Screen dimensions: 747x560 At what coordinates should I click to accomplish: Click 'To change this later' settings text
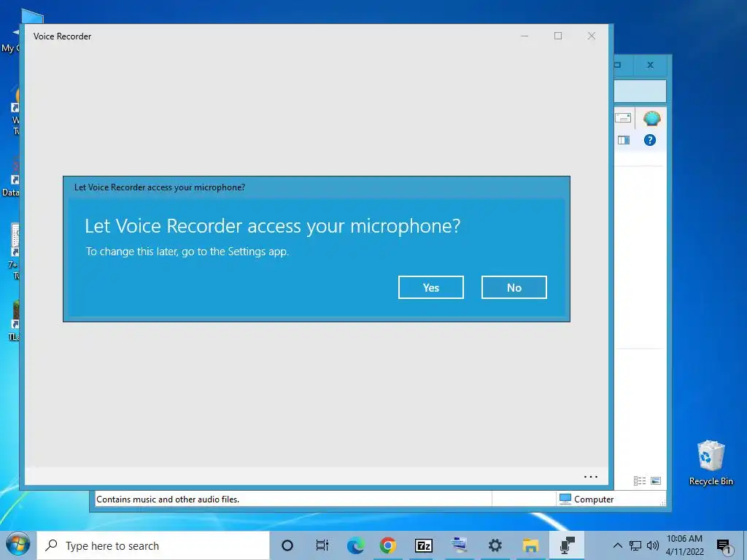click(x=187, y=252)
